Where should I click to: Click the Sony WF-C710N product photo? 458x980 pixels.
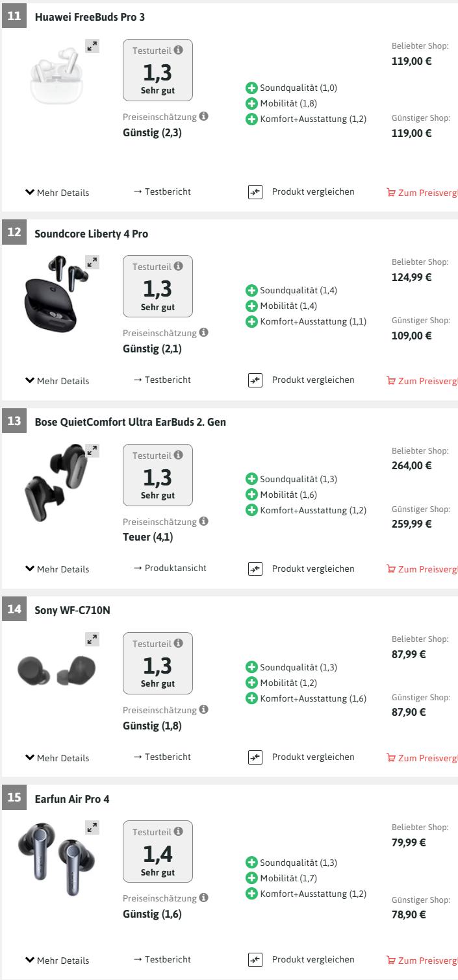click(57, 670)
